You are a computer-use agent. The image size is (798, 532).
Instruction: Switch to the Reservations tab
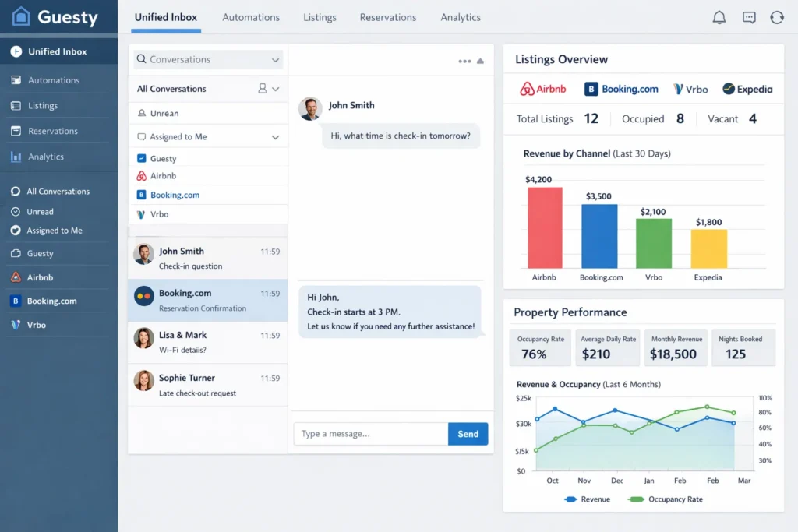click(387, 16)
